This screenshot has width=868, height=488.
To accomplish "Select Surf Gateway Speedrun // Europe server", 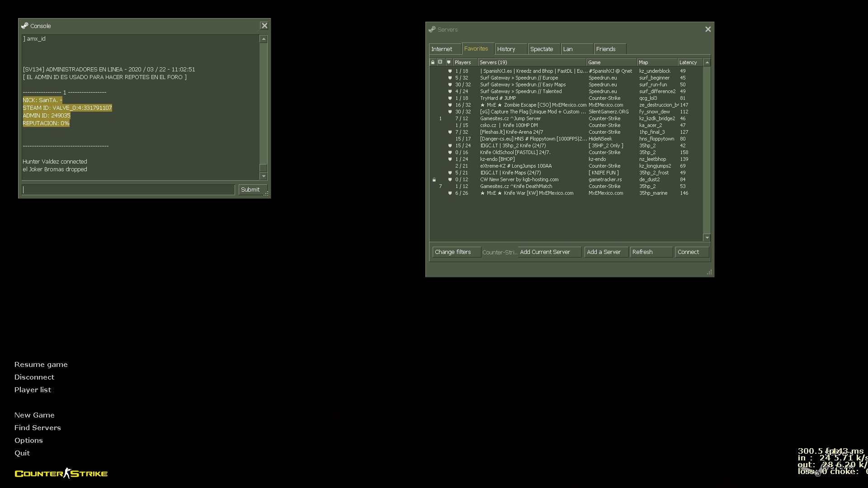I will 566,78.
